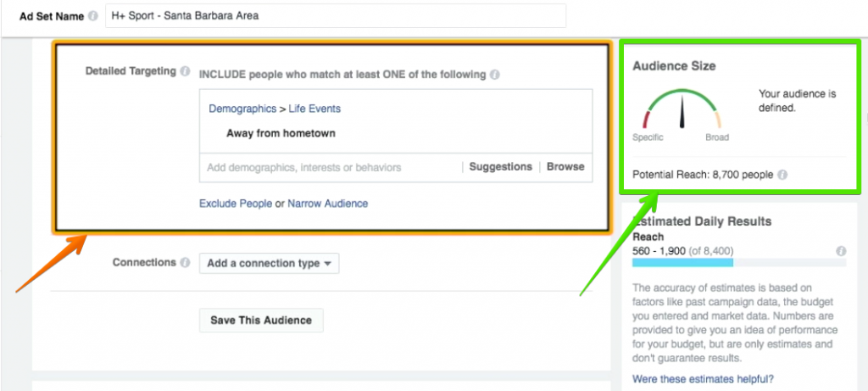Screen dimensions: 868x391
Task: Click info icon beside Potential Reach
Action: (x=782, y=175)
